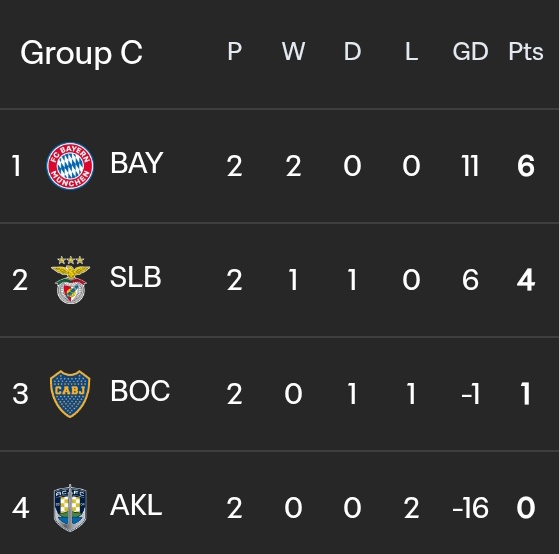Viewport: 559px width, 554px height.
Task: Click the P column header
Action: tap(235, 52)
